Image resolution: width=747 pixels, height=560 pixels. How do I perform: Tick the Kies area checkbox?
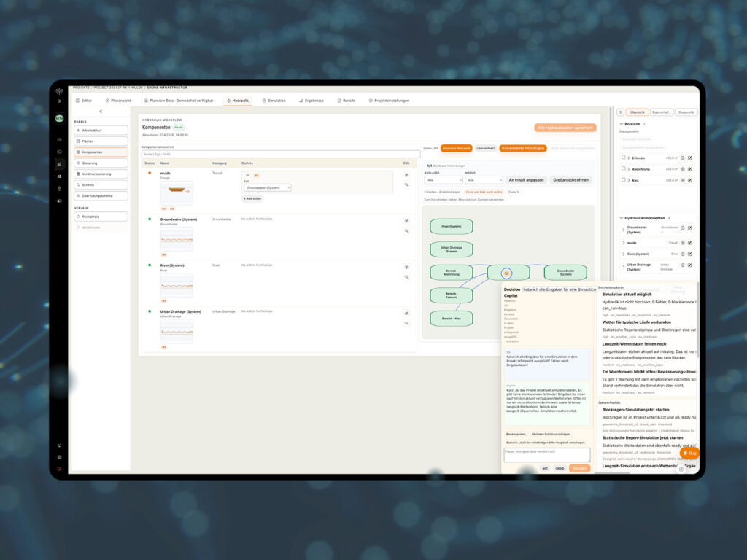tap(623, 180)
